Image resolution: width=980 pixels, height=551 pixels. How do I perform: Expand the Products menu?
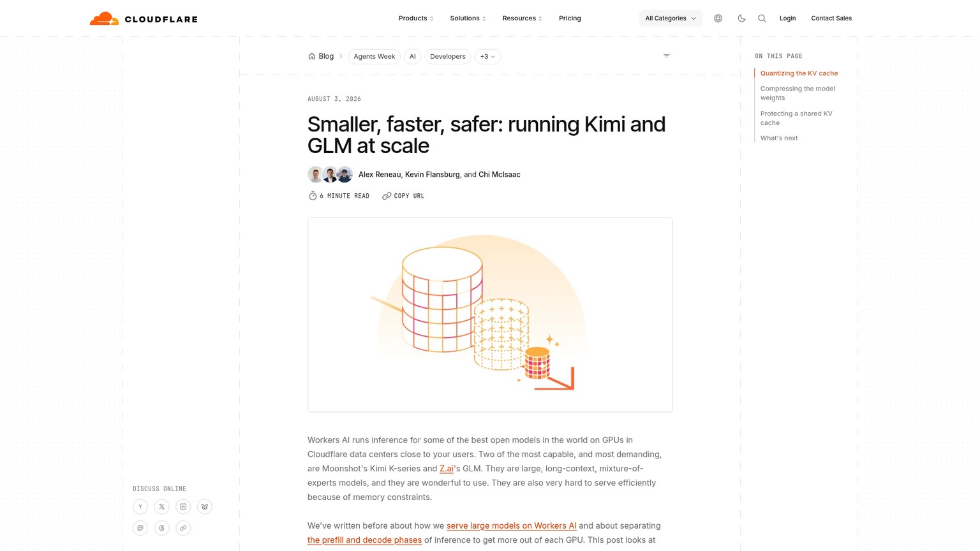416,18
